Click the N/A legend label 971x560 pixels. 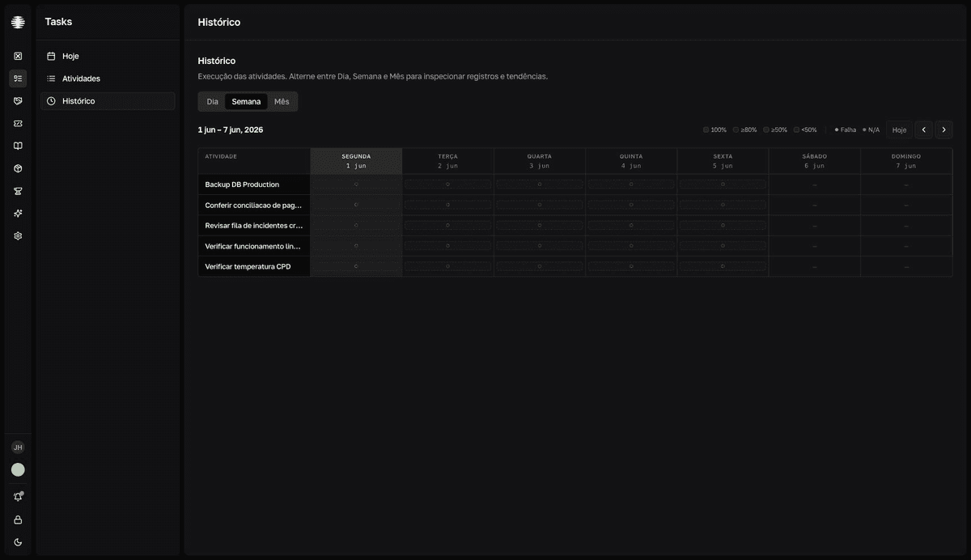click(x=874, y=129)
